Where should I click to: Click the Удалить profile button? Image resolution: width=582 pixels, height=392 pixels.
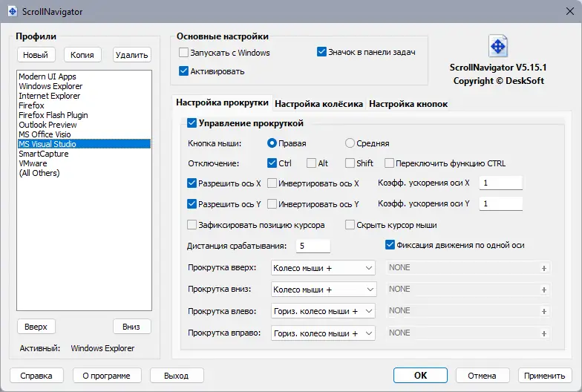pyautogui.click(x=132, y=55)
